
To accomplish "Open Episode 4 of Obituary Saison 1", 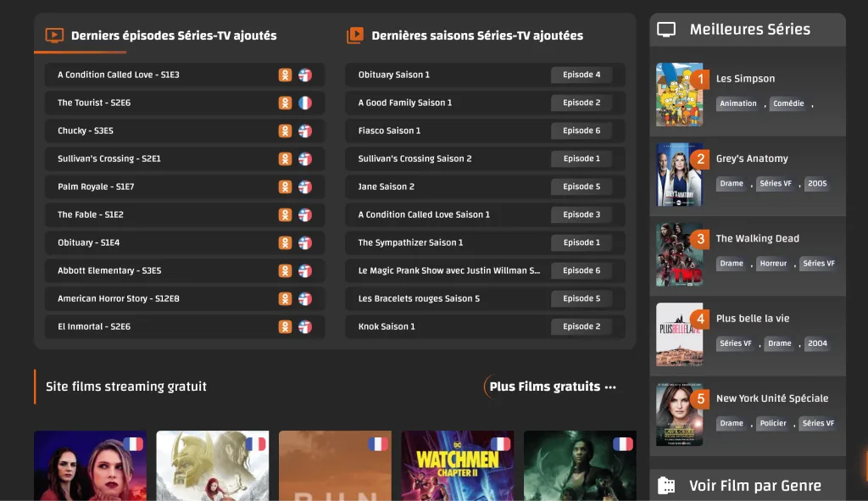I will (581, 75).
